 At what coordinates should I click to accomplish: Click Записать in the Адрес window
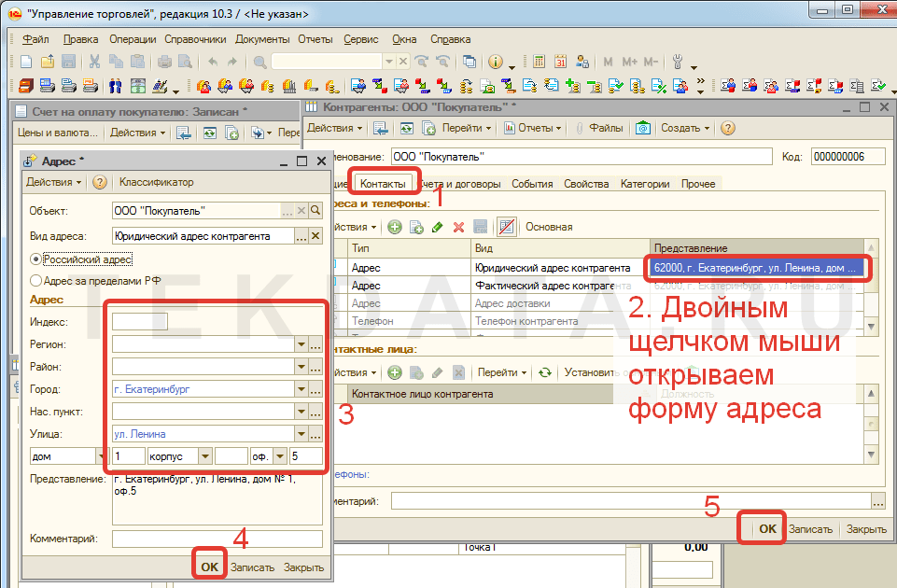(252, 567)
